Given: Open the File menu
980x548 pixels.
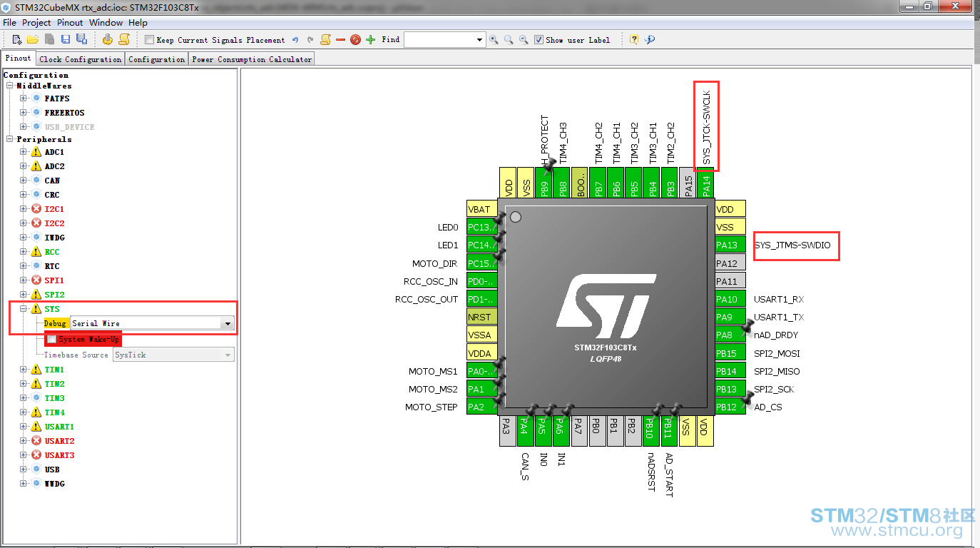Looking at the screenshot, I should 9,23.
